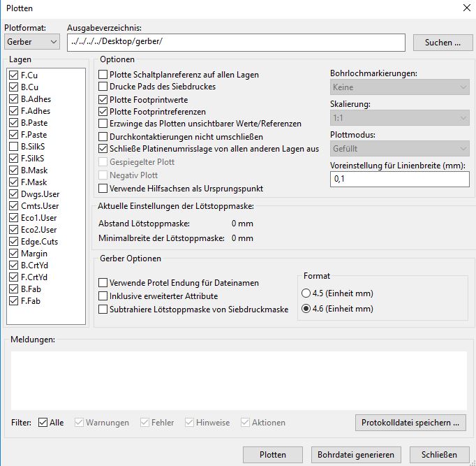
Task: Select the 4.5 (Einheit mm) format radio
Action: [306, 293]
